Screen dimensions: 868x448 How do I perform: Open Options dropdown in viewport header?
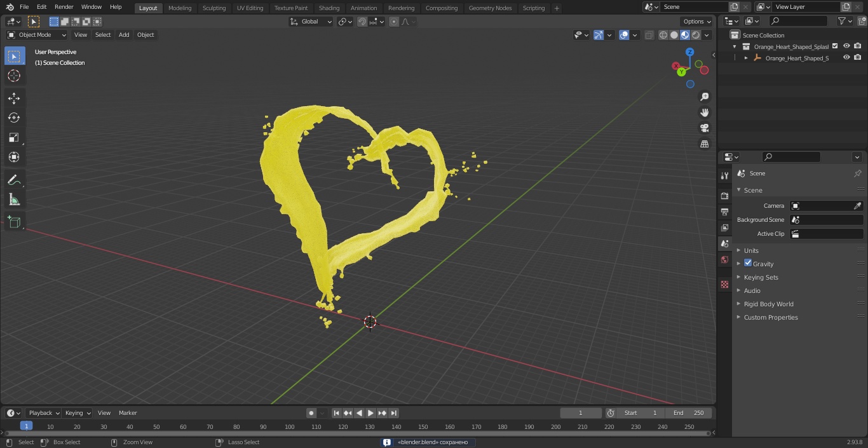tap(698, 22)
